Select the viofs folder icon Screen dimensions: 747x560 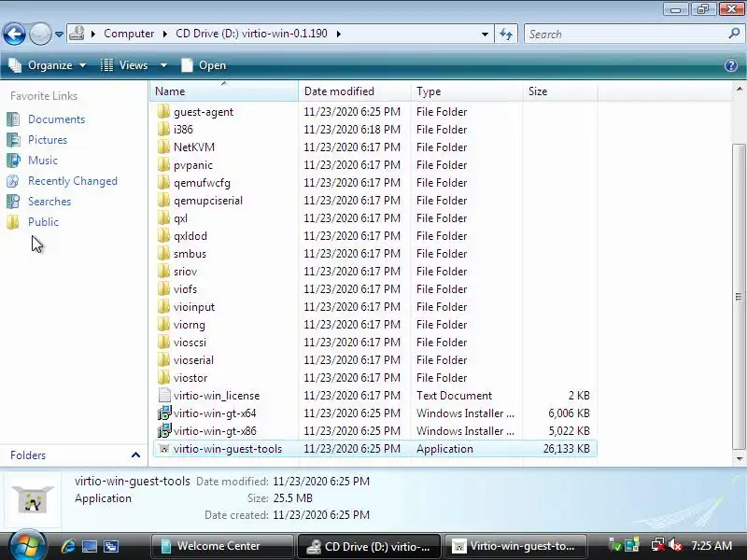coord(163,289)
